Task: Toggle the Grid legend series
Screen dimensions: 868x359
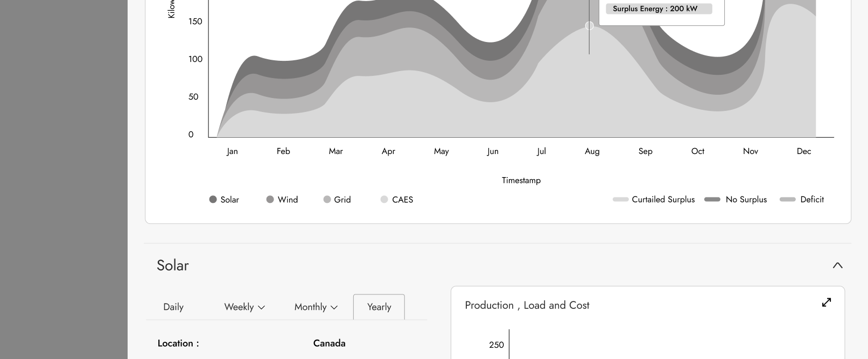Action: [337, 200]
